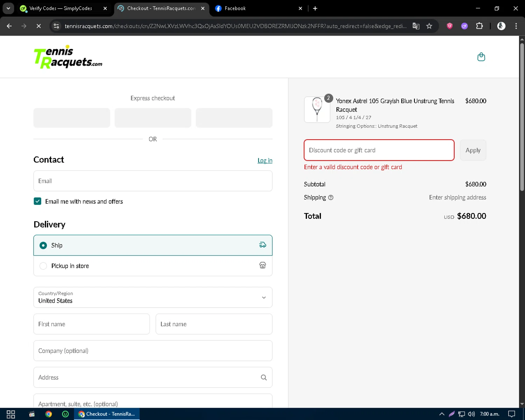This screenshot has width=525, height=420.
Task: Switch to the Checkout - TennisRacquets.com tab
Action: (x=161, y=8)
